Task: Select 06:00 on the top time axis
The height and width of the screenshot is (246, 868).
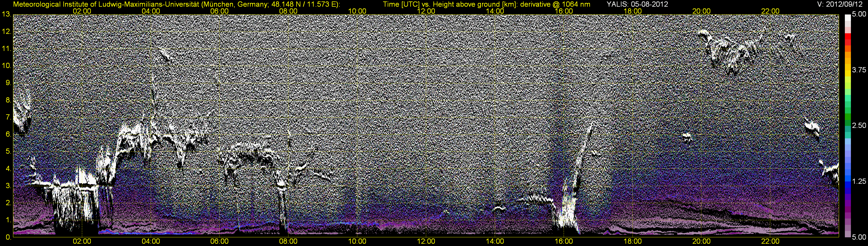Action: point(220,11)
